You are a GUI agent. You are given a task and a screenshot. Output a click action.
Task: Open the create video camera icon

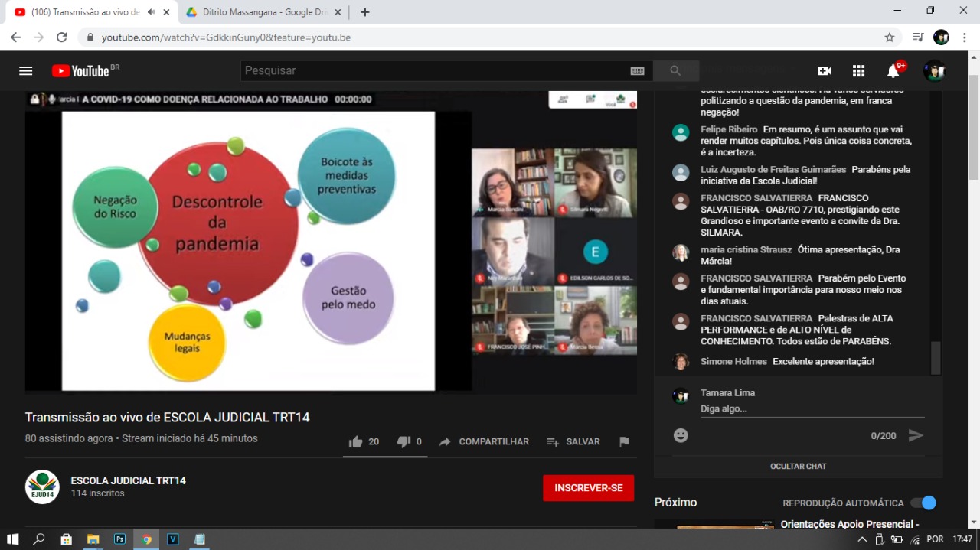(x=824, y=71)
